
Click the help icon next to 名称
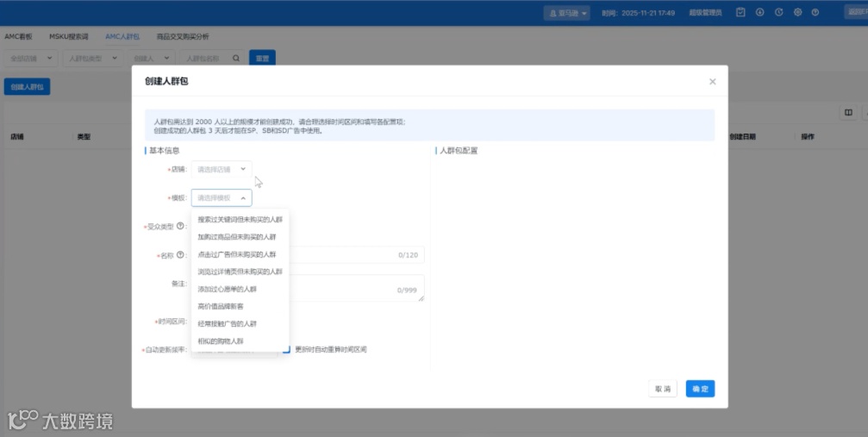click(180, 255)
